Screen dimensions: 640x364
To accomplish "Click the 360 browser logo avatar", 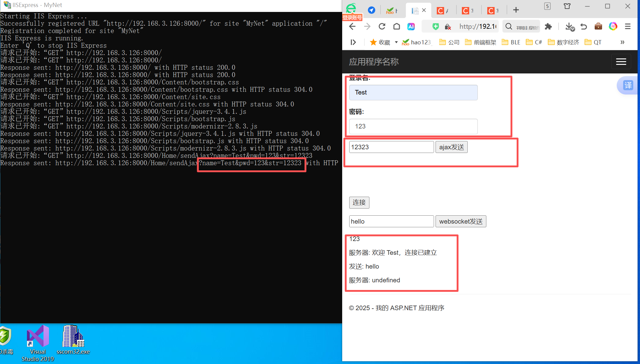I will pos(351,8).
